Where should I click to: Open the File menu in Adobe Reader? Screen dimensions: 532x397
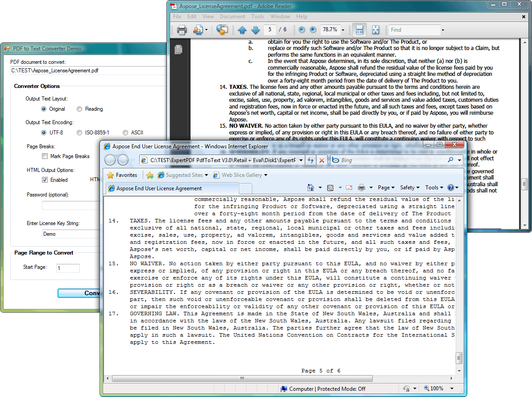pyautogui.click(x=177, y=17)
